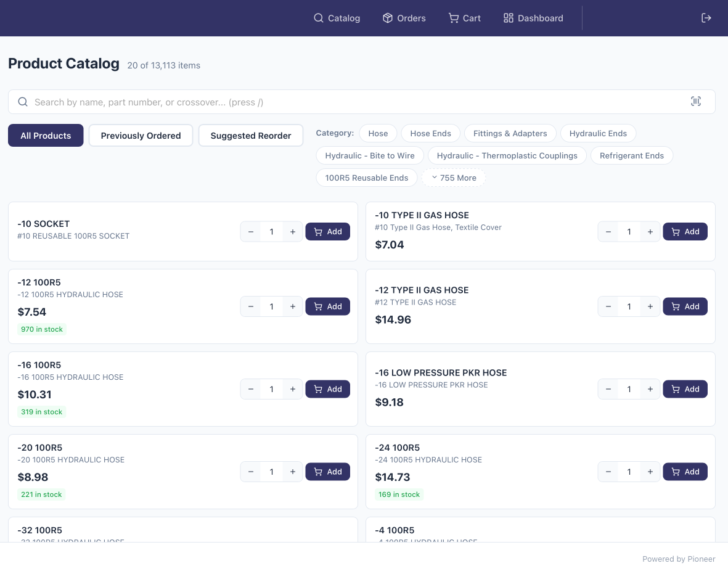Viewport: 728px width, 574px height.
Task: Click the minus icon for -24 100R5
Action: pos(608,472)
